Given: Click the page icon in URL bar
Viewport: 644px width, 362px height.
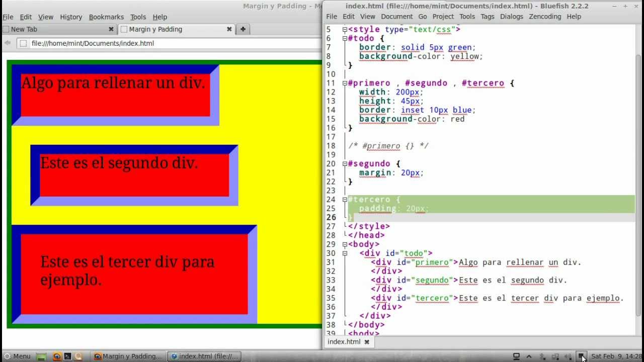Looking at the screenshot, I should click(23, 43).
